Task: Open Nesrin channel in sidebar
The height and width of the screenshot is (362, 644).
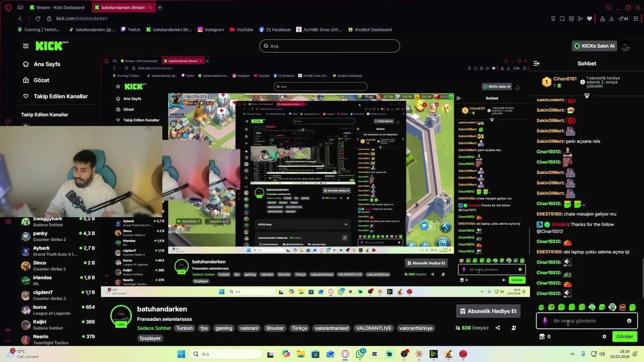Action: tap(58, 339)
